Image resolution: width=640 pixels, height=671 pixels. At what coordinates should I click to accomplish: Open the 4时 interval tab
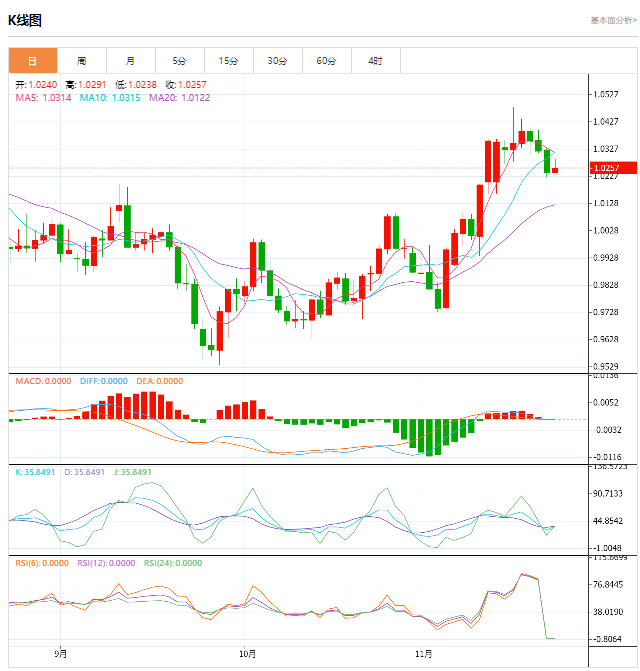[376, 60]
